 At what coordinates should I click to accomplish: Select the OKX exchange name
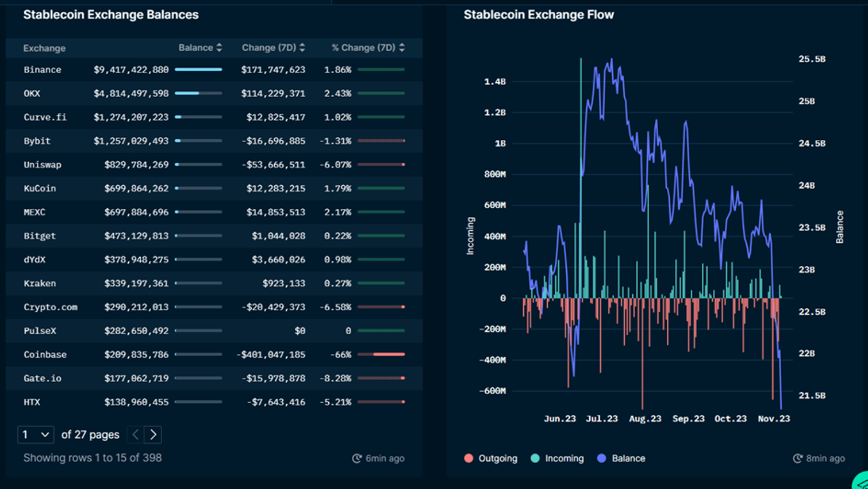point(32,93)
